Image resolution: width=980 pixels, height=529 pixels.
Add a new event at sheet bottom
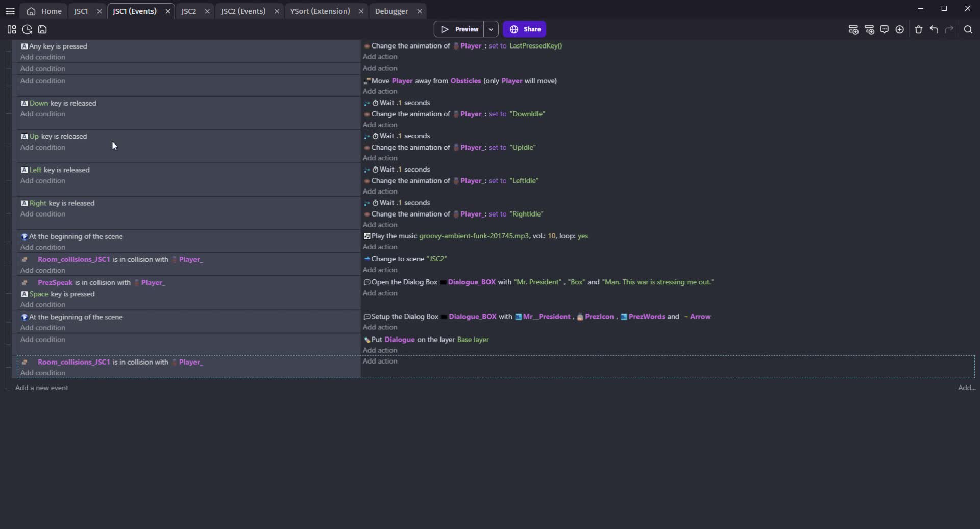(x=42, y=388)
